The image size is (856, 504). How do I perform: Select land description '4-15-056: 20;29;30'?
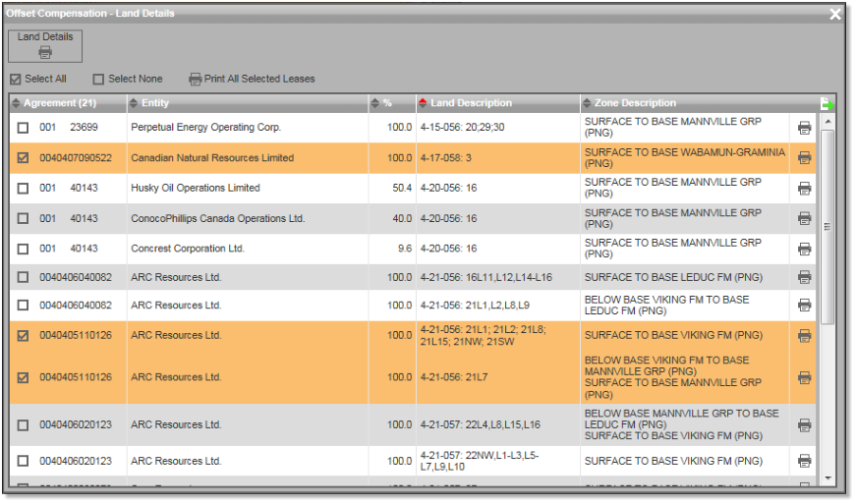(462, 127)
